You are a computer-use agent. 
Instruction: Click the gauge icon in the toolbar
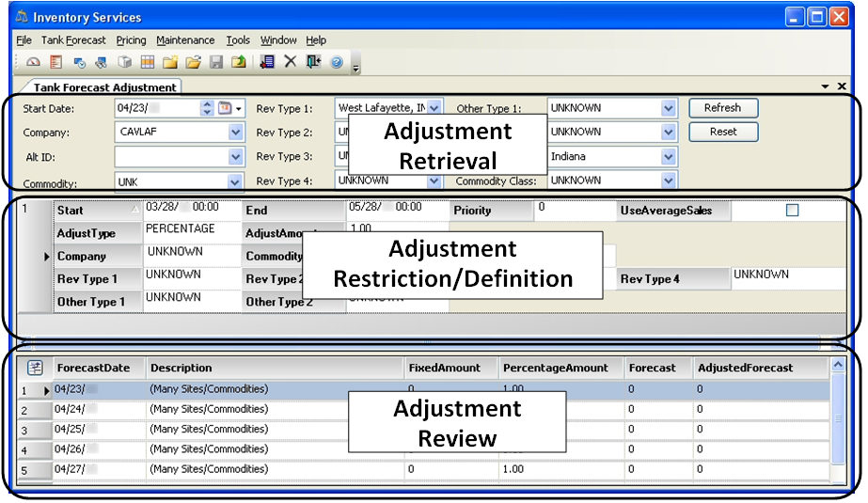34,63
